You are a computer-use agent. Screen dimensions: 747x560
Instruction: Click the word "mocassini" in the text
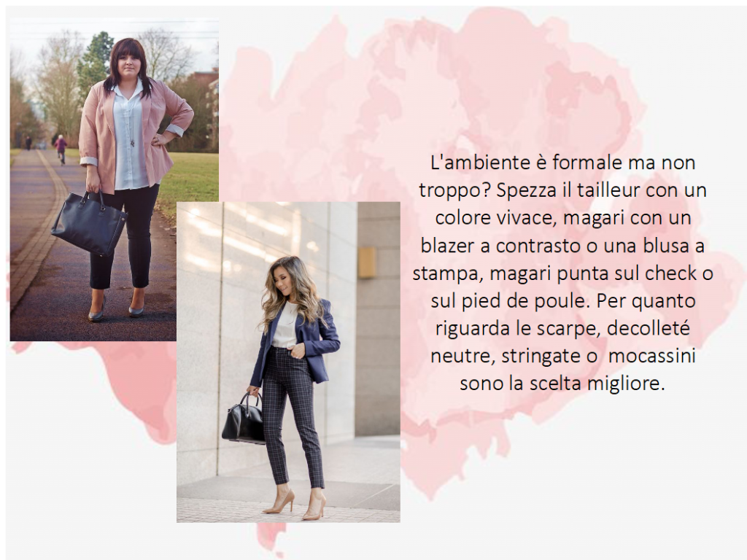651,356
